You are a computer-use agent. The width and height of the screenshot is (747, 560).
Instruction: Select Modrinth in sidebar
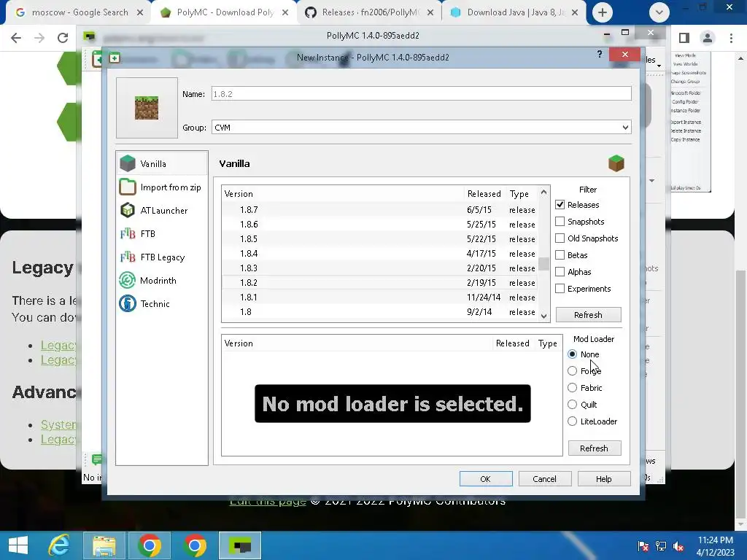tap(162, 281)
